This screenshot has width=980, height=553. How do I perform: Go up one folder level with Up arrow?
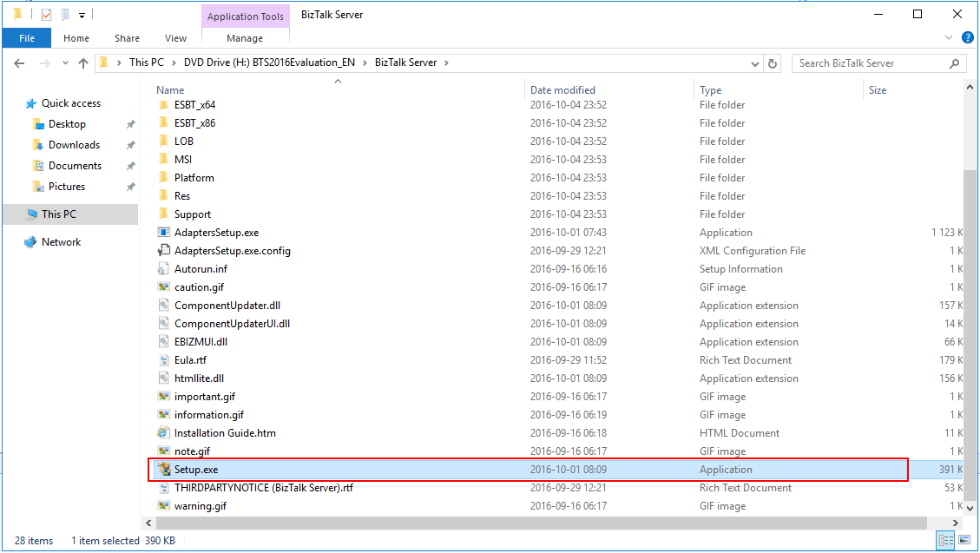(x=83, y=63)
